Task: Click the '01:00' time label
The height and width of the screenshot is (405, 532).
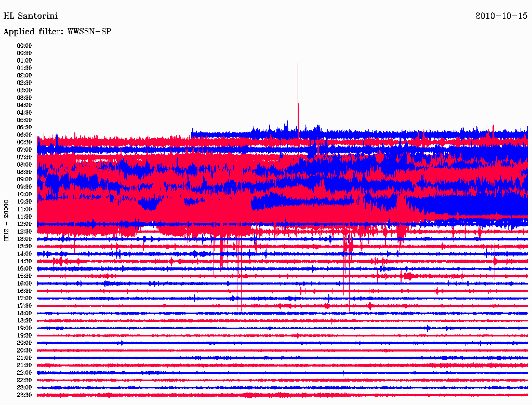Action: click(24, 61)
